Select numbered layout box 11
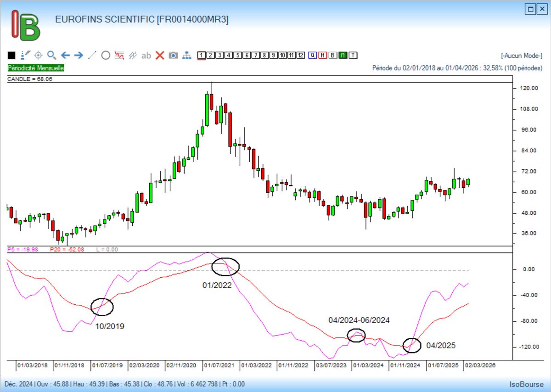This screenshot has height=392, width=551. (292, 56)
